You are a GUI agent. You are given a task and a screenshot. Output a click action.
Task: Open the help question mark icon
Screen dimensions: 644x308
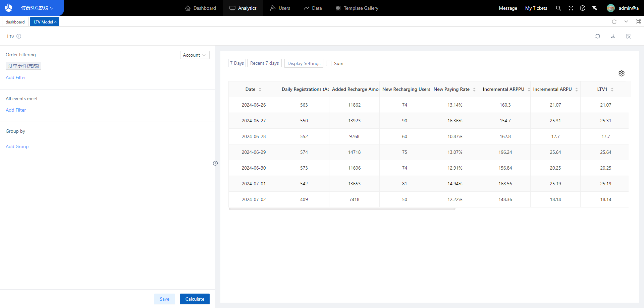tap(583, 8)
